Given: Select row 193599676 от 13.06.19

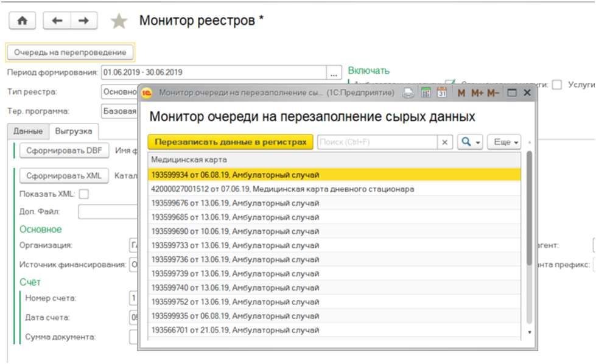Looking at the screenshot, I should pos(334,203).
